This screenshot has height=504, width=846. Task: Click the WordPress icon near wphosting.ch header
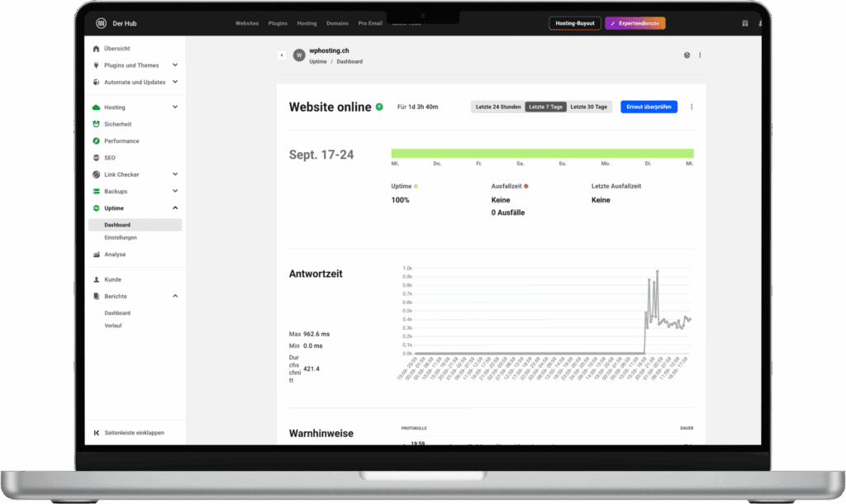click(299, 55)
